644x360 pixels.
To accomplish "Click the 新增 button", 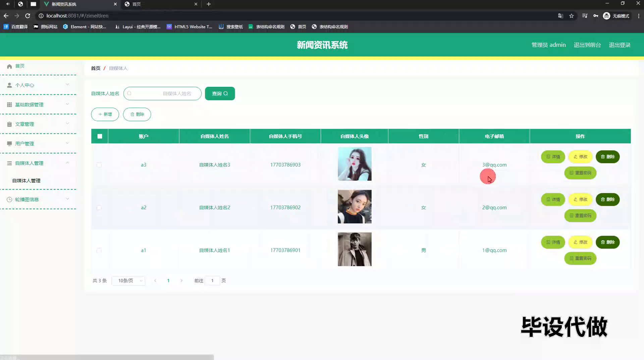I will [x=105, y=114].
